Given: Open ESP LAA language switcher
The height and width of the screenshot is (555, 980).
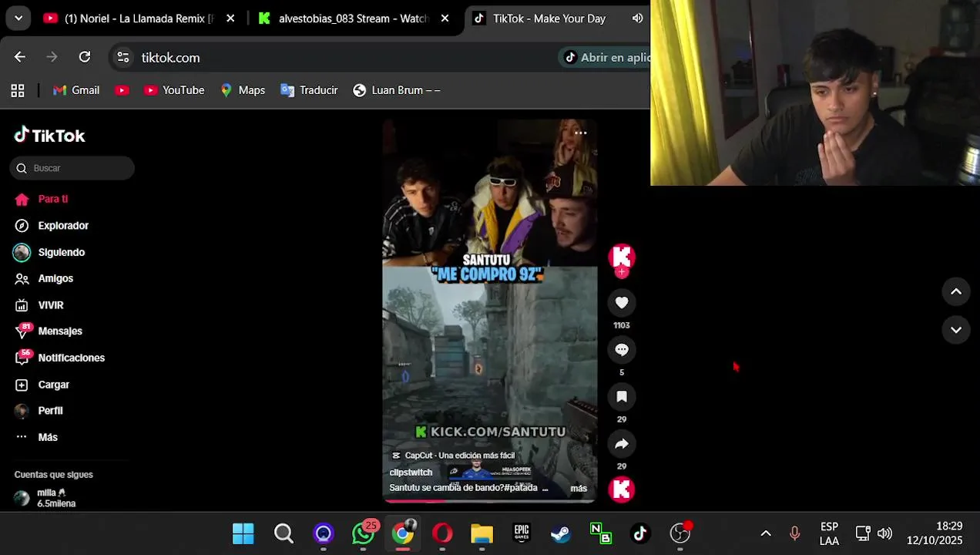Looking at the screenshot, I should (829, 533).
